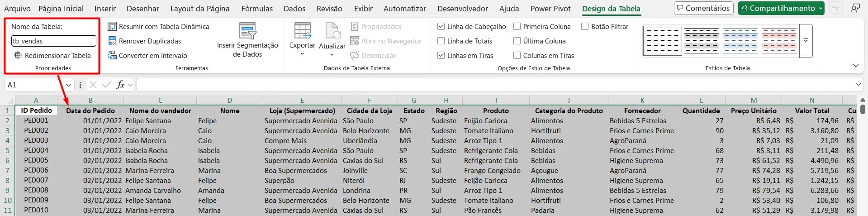Click the Remover Duplicadas icon

[112, 41]
